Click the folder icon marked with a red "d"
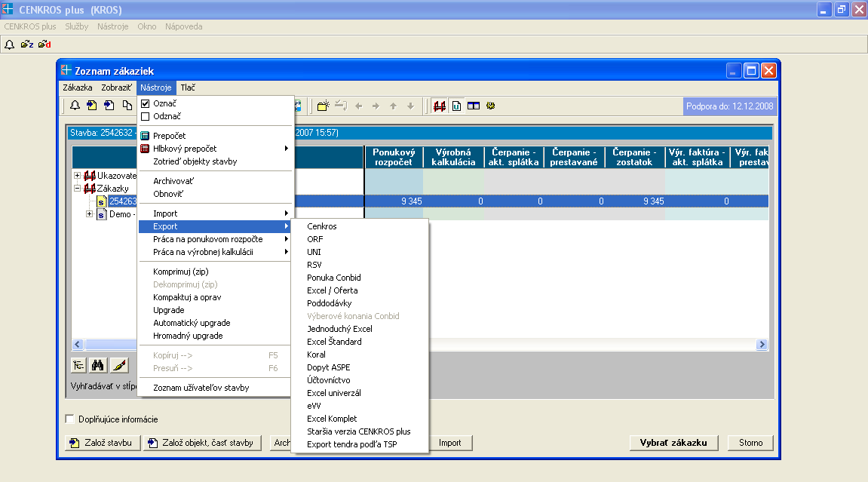 (44, 45)
